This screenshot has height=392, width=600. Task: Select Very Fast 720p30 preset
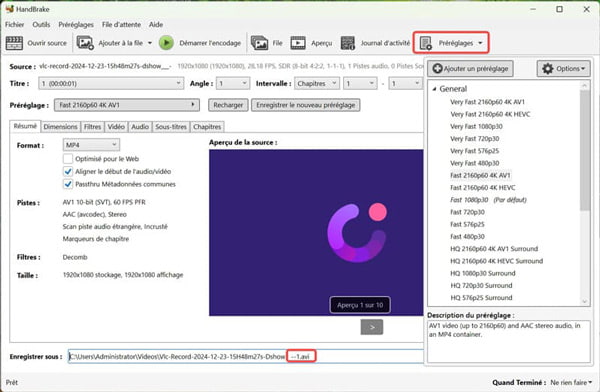click(474, 139)
